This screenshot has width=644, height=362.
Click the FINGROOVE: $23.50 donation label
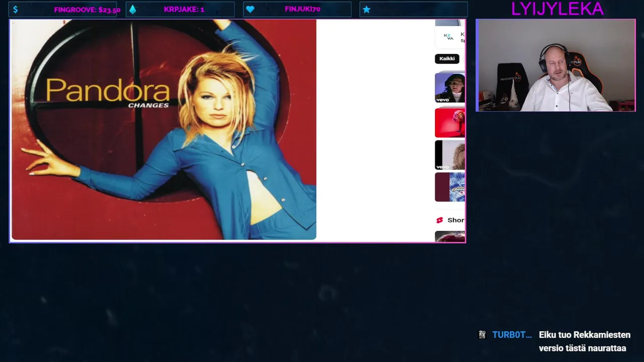(x=87, y=10)
